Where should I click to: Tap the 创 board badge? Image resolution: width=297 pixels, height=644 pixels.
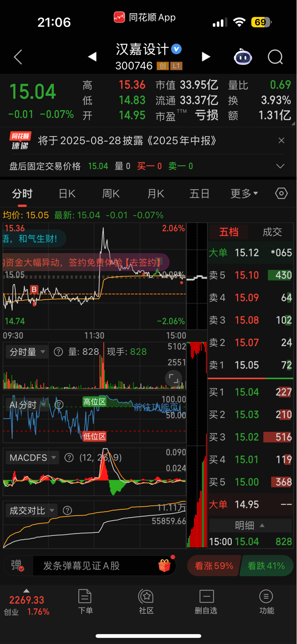click(163, 66)
